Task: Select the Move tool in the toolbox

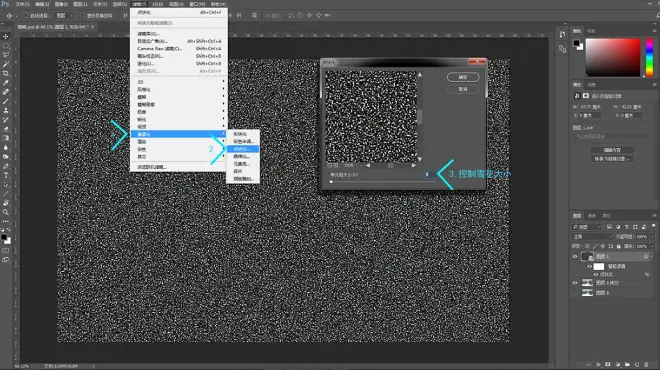Action: pos(6,37)
